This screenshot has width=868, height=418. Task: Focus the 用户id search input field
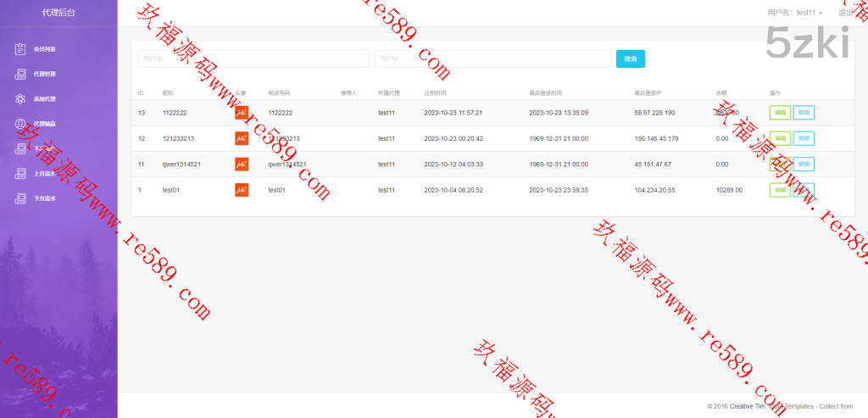tap(492, 59)
